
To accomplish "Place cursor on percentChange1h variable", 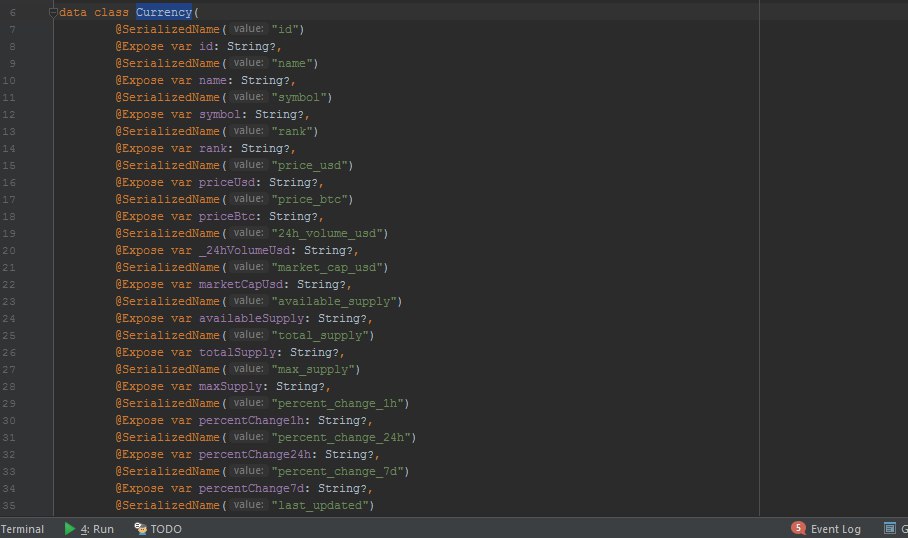I will (x=251, y=420).
